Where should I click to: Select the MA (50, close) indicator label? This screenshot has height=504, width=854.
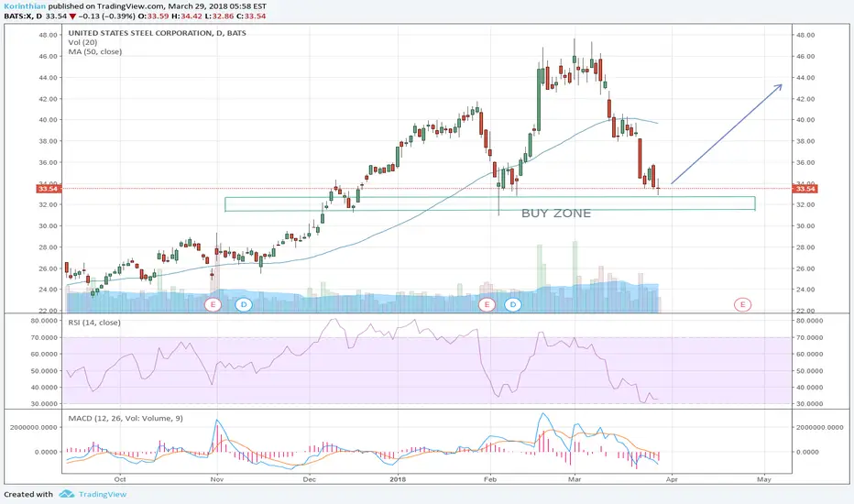point(94,51)
